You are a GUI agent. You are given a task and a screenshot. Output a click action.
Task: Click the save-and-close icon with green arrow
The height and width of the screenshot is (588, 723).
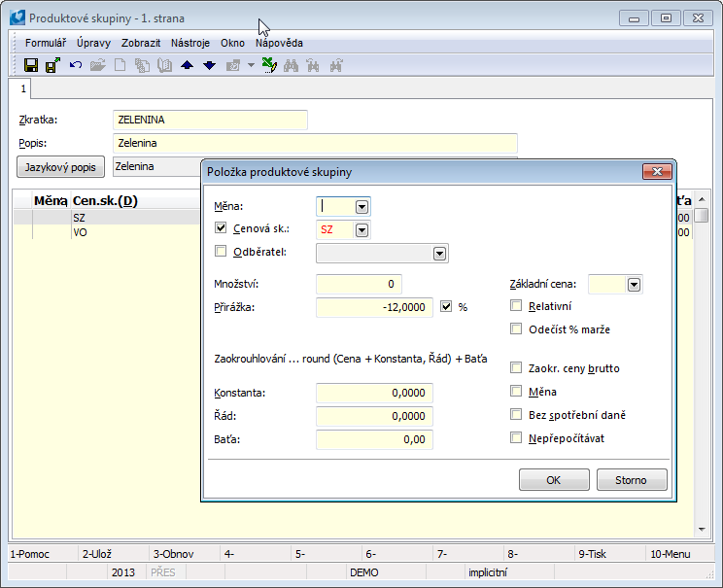[x=52, y=65]
